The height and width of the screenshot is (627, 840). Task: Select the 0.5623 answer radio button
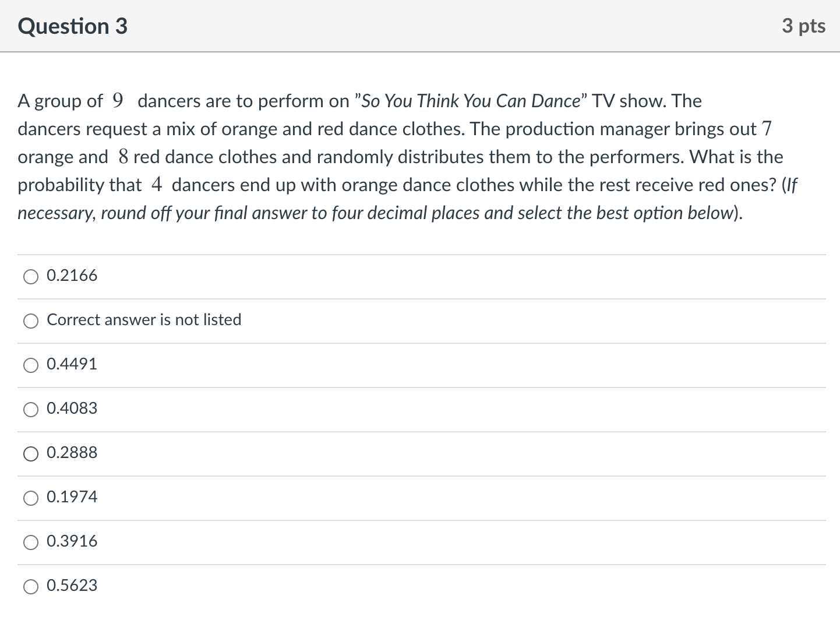coord(31,587)
